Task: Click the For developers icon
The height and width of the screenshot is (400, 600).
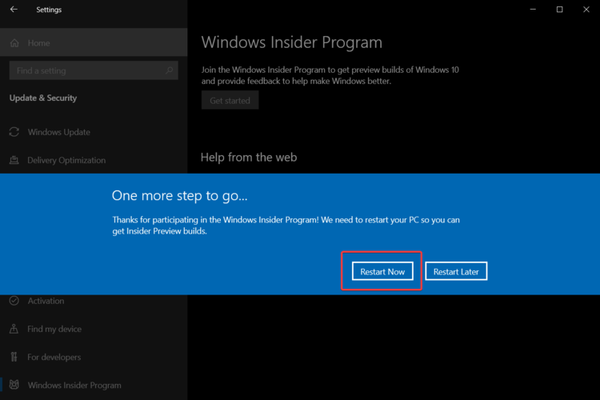Action: click(15, 356)
